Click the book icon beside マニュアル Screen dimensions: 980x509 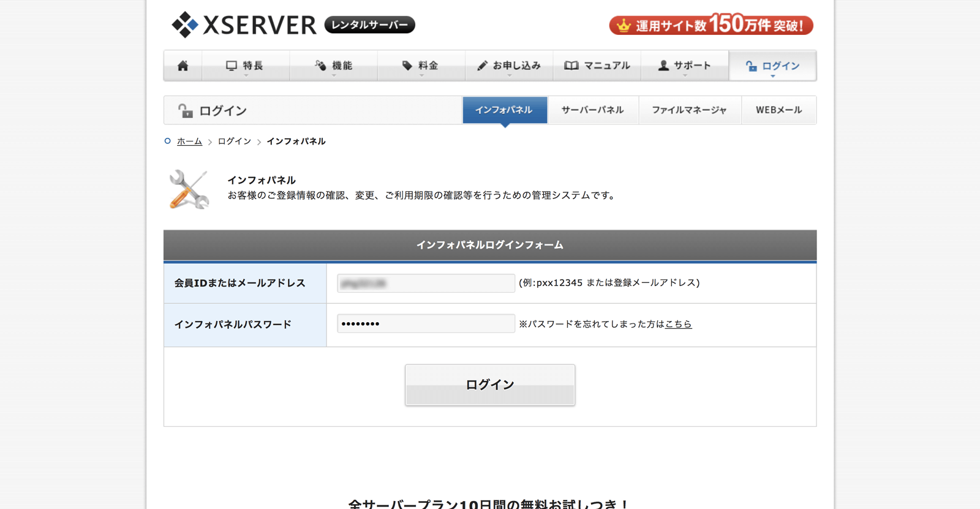click(x=571, y=66)
